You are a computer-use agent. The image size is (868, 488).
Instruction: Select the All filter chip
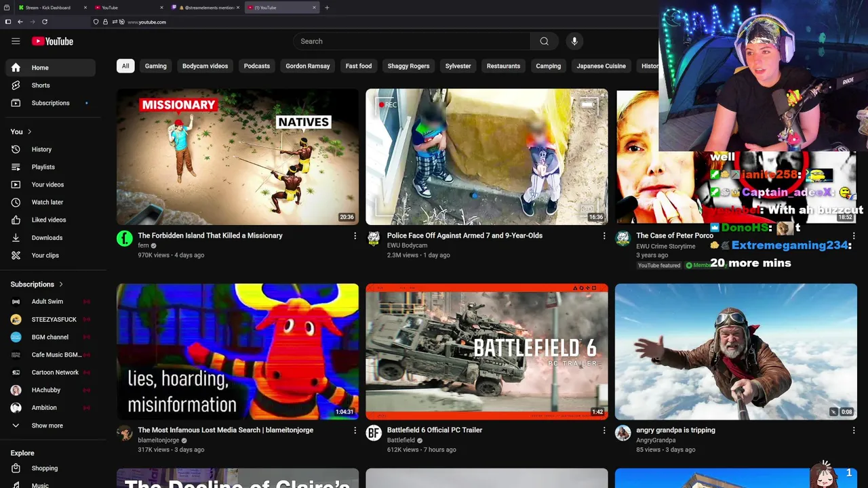125,66
